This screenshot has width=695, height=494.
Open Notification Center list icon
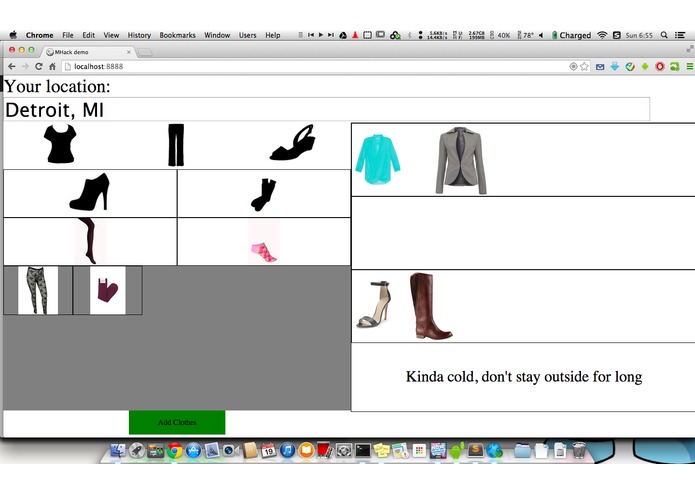pyautogui.click(x=680, y=35)
